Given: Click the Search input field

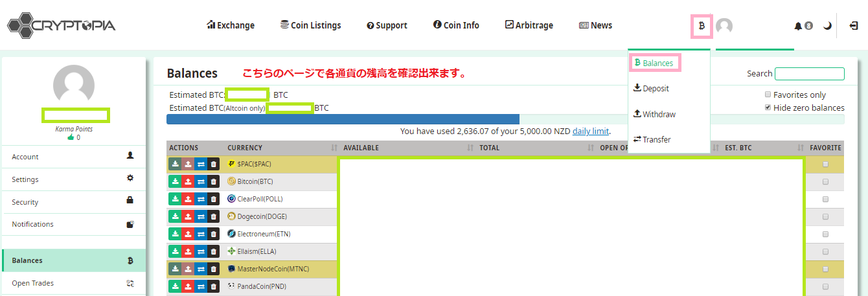Looking at the screenshot, I should (x=810, y=74).
